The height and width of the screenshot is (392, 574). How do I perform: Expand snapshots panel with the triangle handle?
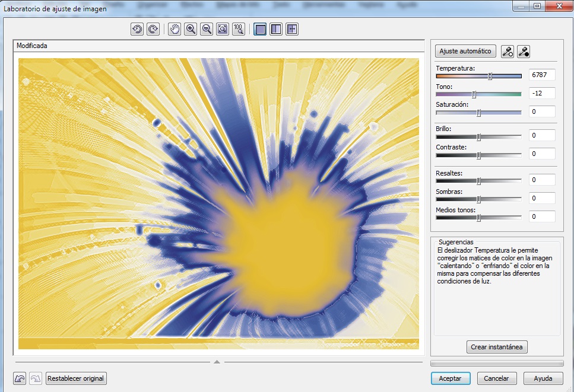217,361
